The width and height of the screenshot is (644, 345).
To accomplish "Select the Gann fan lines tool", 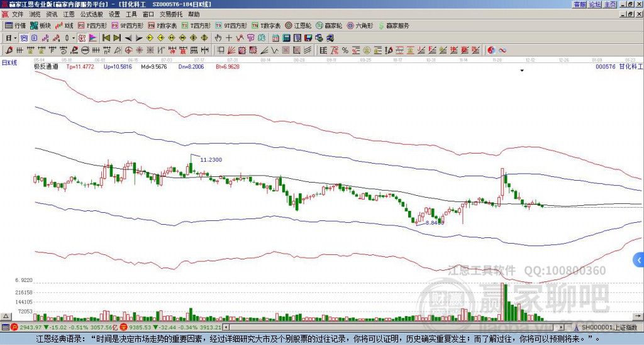I will pyautogui.click(x=231, y=50).
